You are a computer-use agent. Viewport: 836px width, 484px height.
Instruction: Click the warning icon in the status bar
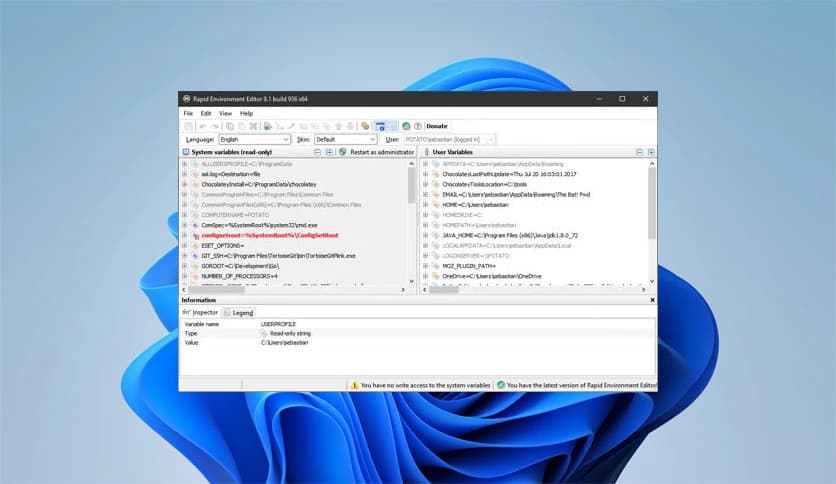click(354, 385)
